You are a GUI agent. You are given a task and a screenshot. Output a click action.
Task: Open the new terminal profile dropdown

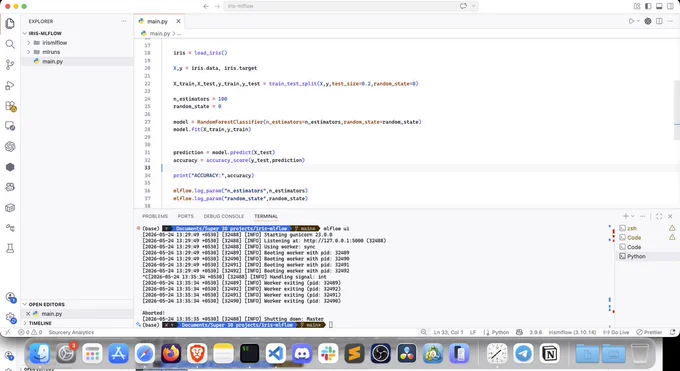click(632, 216)
